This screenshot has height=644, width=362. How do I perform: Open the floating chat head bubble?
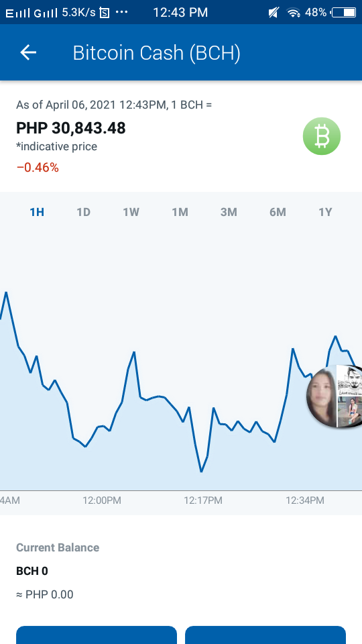[335, 396]
